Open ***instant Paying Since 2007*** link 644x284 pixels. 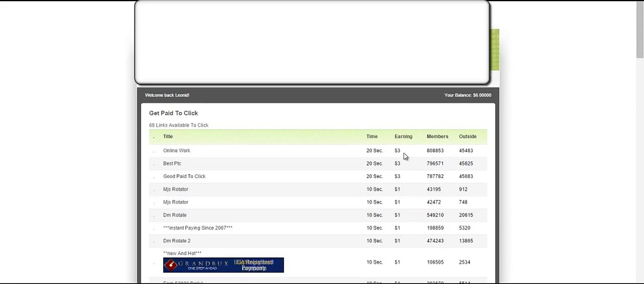pyautogui.click(x=198, y=228)
